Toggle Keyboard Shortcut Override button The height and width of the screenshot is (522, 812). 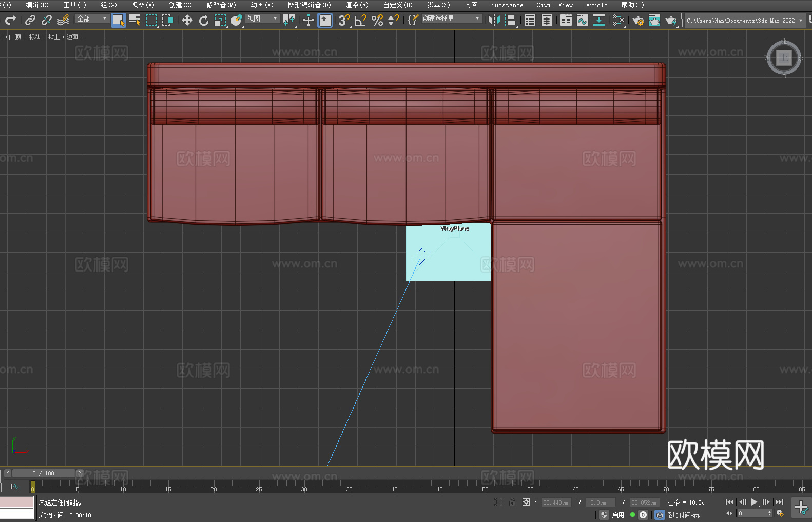coord(325,21)
